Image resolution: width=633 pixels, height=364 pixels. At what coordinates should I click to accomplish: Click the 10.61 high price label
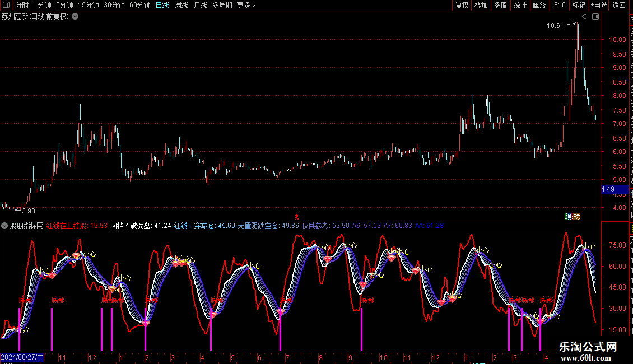click(555, 26)
